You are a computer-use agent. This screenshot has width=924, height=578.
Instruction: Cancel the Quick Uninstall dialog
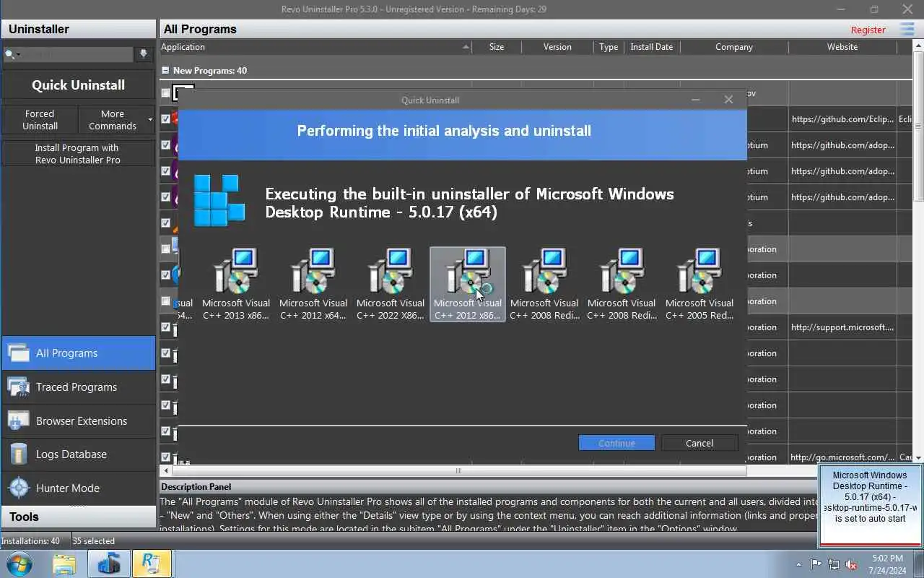tap(699, 443)
